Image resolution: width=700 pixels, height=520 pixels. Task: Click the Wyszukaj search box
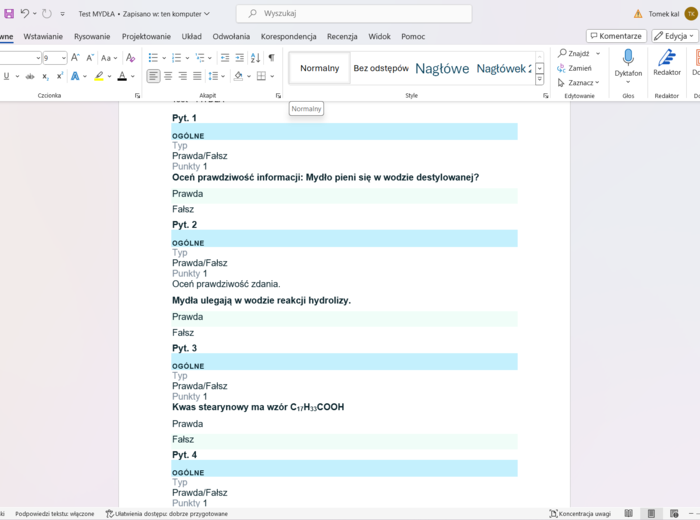pos(354,13)
